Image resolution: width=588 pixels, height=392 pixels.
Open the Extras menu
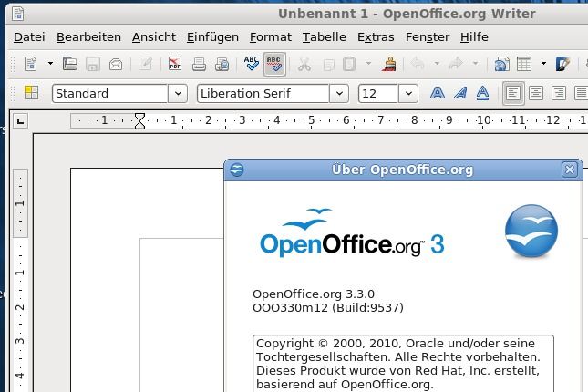pos(376,37)
